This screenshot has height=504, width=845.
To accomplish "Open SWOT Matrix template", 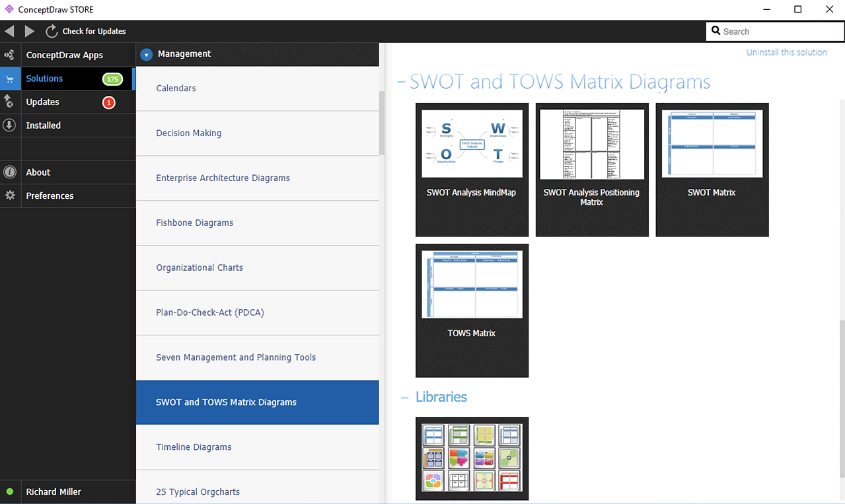I will 712,170.
